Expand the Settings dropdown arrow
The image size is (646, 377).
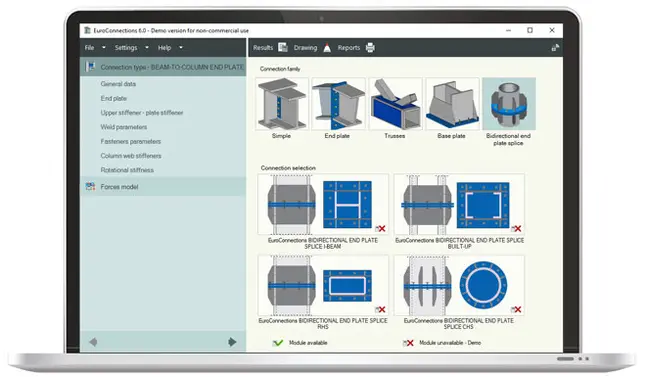click(x=147, y=48)
